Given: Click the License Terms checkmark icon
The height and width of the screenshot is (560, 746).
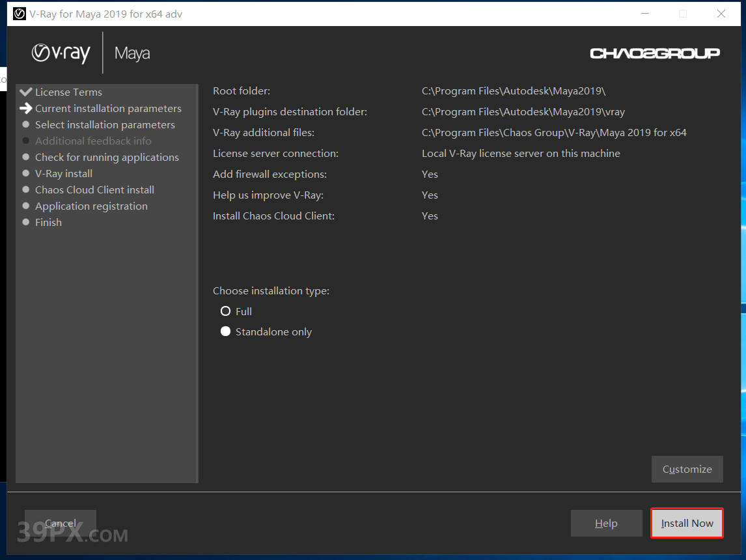Looking at the screenshot, I should (26, 91).
